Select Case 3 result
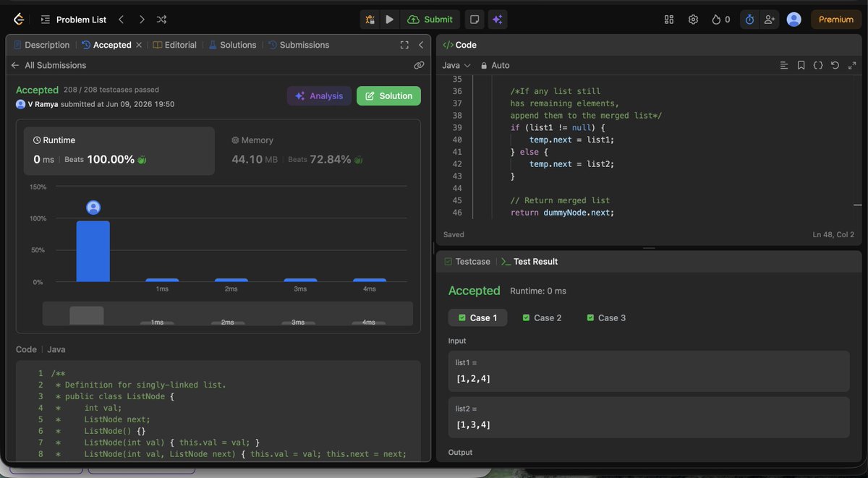Viewport: 868px width, 478px height. 606,317
